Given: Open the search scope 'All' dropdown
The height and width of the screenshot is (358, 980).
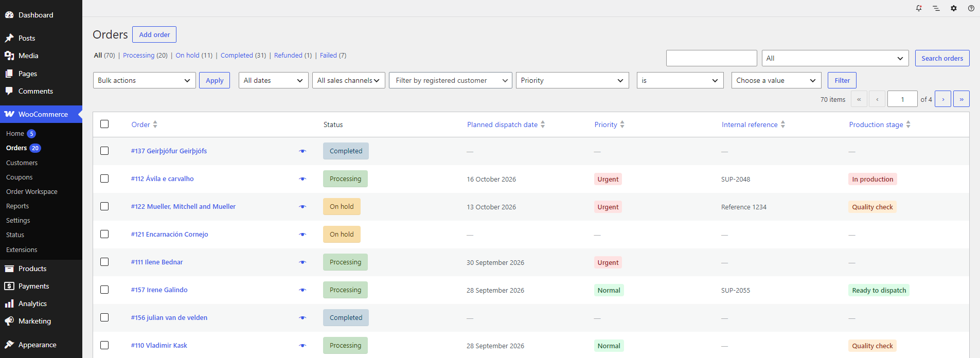Looking at the screenshot, I should pyautogui.click(x=835, y=58).
